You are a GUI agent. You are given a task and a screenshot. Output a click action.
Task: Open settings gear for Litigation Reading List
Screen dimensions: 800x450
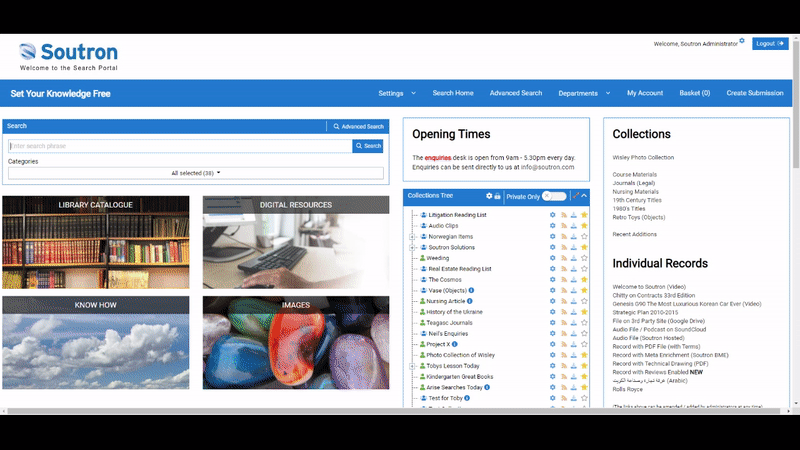coord(553,215)
